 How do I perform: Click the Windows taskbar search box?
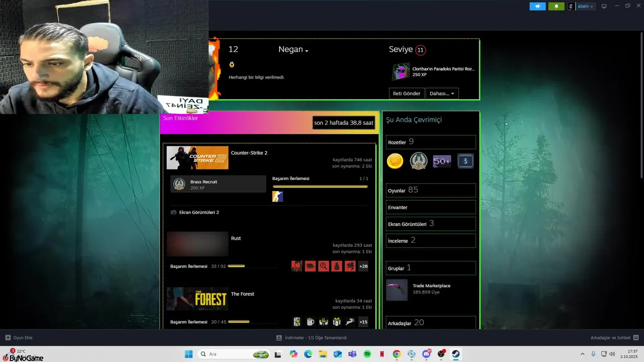pyautogui.click(x=234, y=354)
